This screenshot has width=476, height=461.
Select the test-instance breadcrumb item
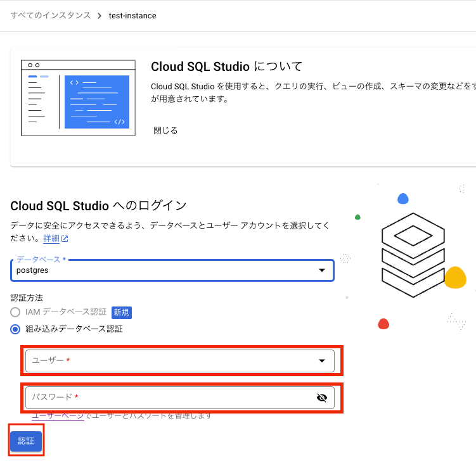tap(132, 15)
